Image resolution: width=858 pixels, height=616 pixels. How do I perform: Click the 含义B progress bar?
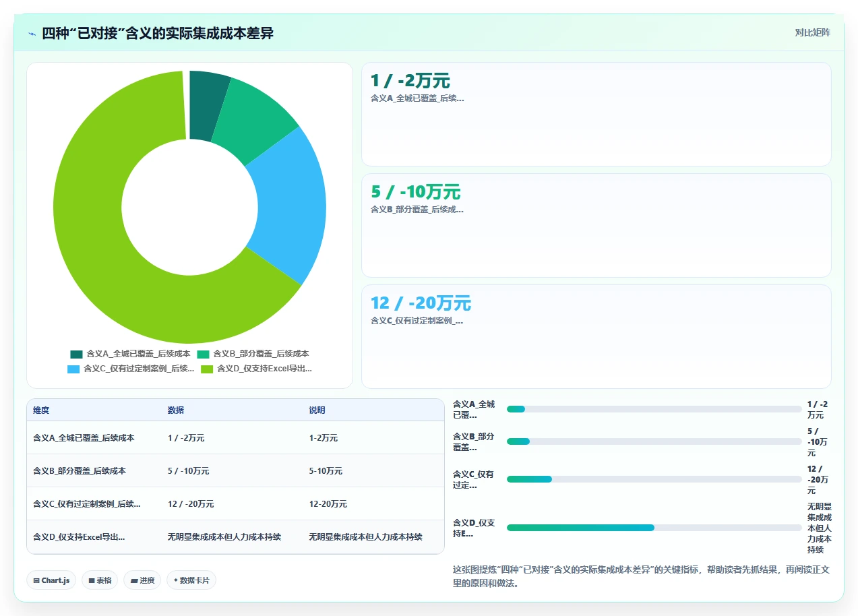(654, 441)
